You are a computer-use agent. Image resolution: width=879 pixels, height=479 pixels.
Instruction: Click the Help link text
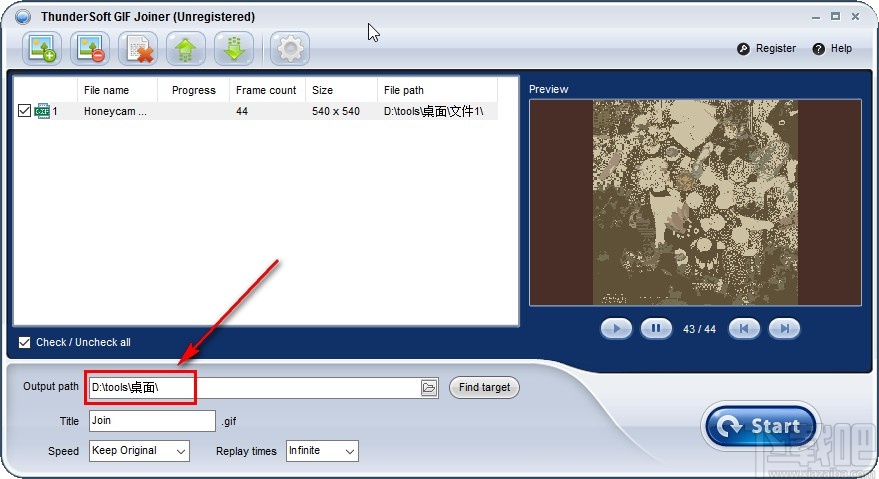tap(841, 48)
